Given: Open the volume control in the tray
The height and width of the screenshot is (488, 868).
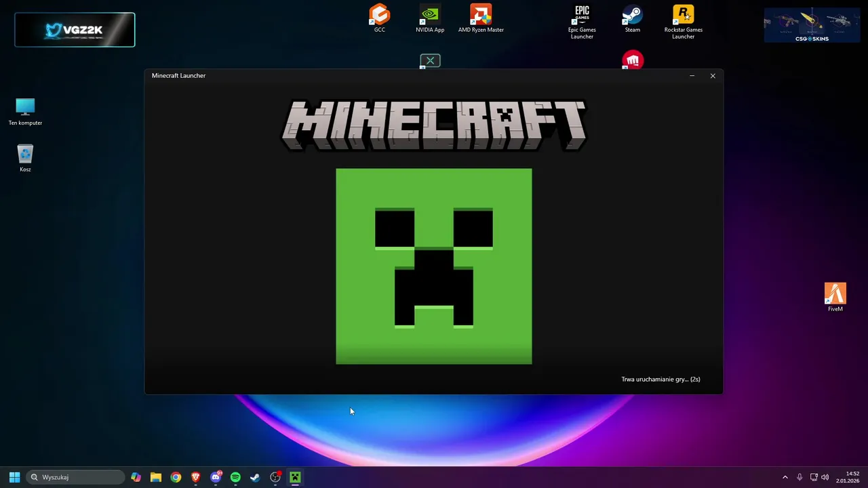Looking at the screenshot, I should [825, 477].
